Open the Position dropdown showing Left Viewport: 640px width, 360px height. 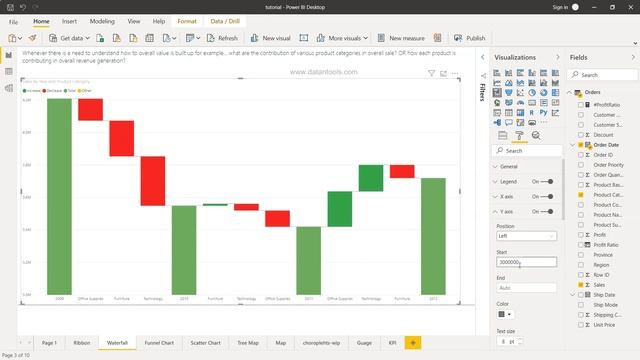click(x=527, y=236)
